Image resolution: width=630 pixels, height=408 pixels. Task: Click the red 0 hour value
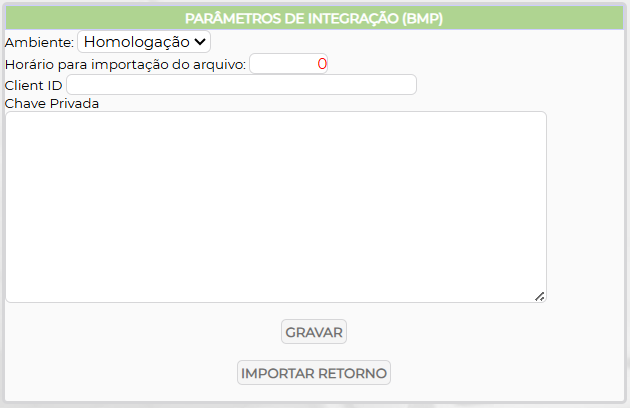tap(321, 64)
